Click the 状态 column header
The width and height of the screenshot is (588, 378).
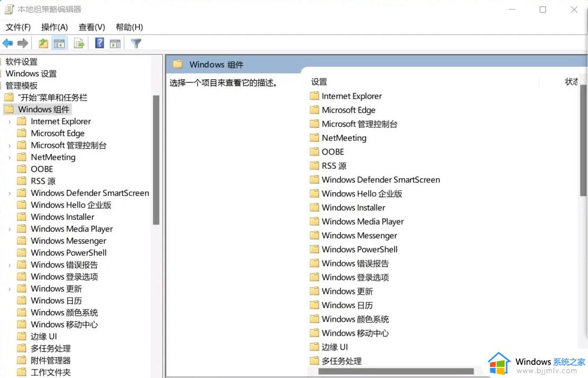click(572, 82)
